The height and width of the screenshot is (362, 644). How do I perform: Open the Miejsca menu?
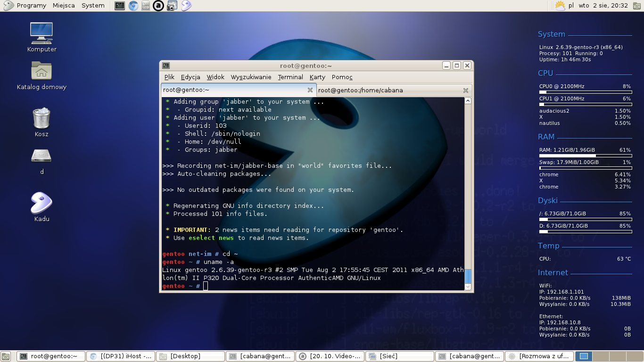click(64, 6)
